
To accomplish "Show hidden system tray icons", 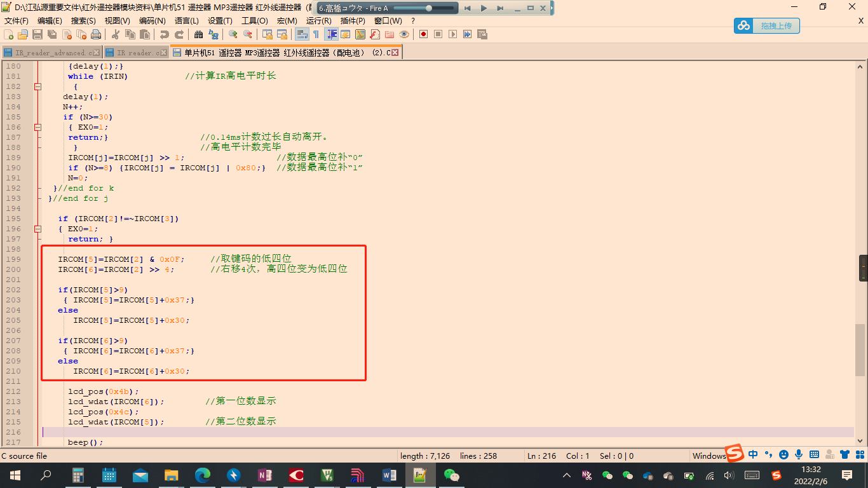I will point(567,475).
